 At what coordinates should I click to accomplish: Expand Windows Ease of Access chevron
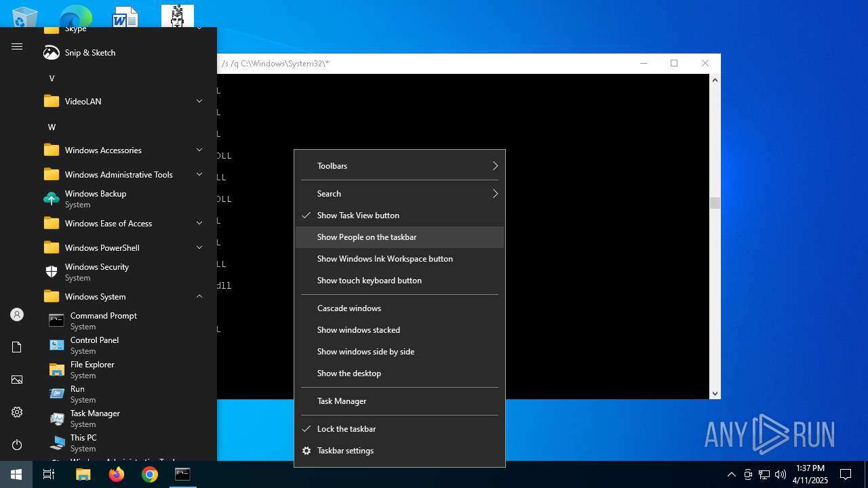[x=199, y=223]
